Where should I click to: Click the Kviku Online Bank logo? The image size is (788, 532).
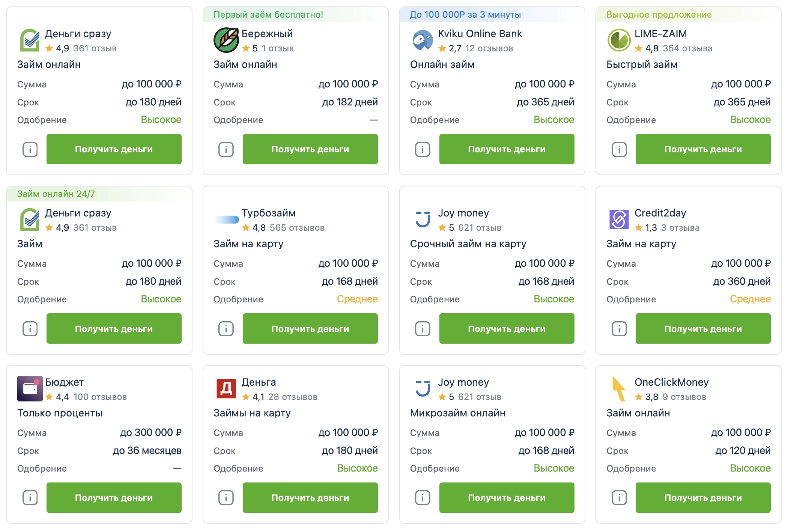[423, 40]
